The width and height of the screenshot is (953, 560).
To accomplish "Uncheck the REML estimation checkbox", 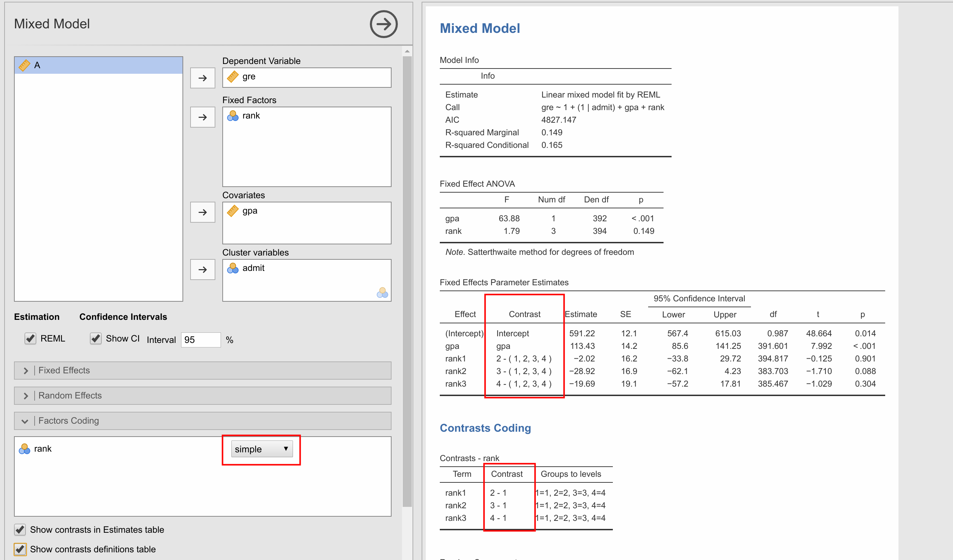I will click(x=30, y=338).
